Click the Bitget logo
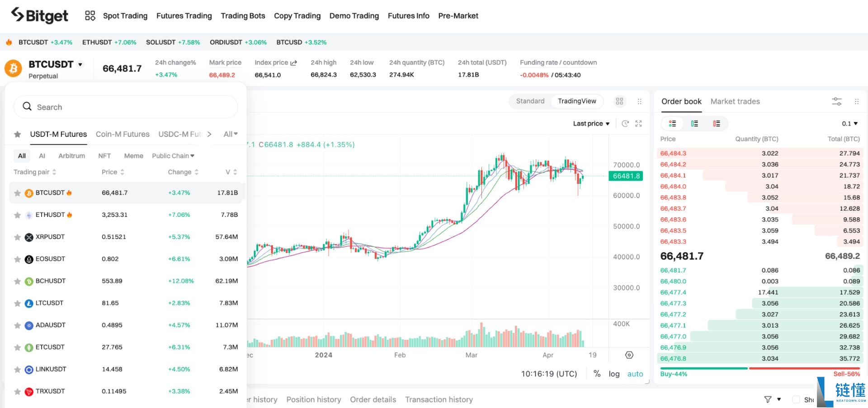Image resolution: width=868 pixels, height=408 pixels. [39, 15]
